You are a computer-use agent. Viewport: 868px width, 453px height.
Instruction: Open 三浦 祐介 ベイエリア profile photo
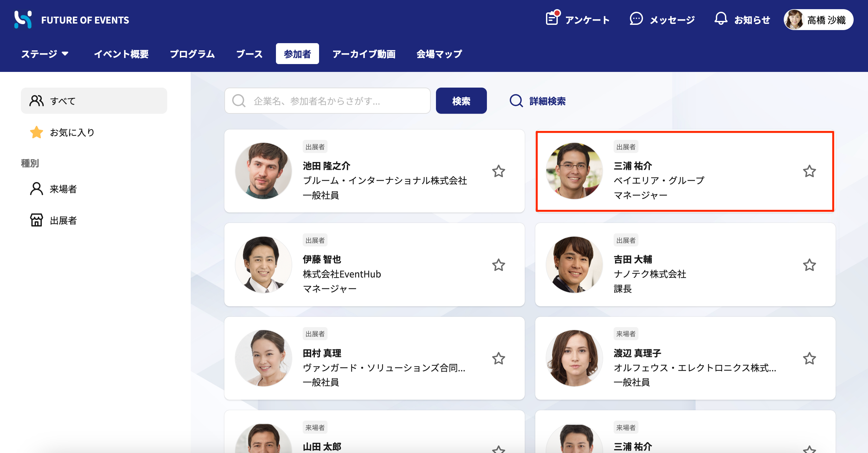point(574,171)
